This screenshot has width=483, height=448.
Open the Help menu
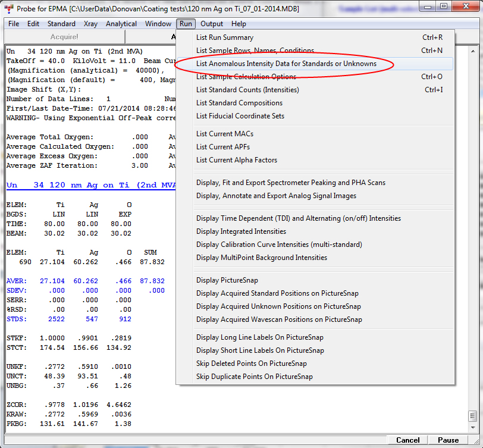(x=239, y=24)
